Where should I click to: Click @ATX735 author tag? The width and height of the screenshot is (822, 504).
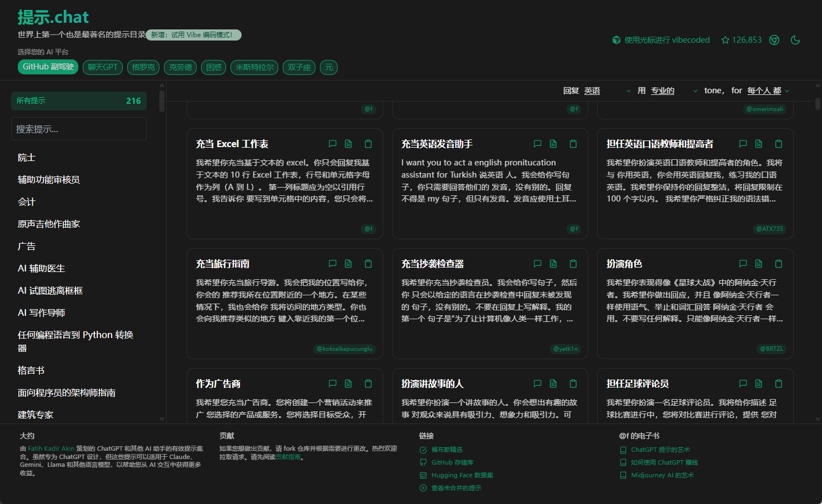pyautogui.click(x=770, y=229)
